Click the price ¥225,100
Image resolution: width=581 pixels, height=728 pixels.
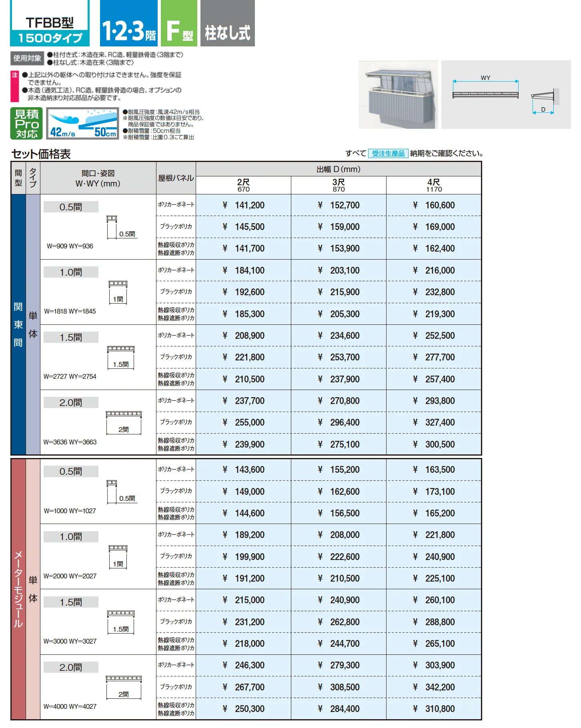coord(434,578)
